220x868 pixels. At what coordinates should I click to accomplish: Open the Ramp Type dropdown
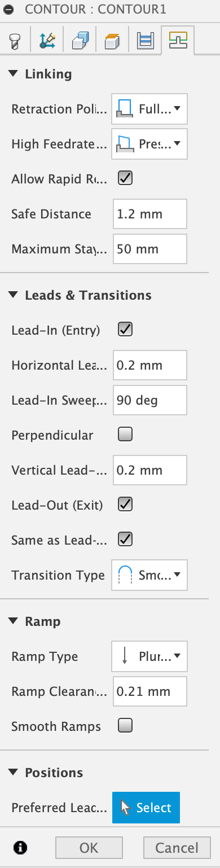point(149,656)
